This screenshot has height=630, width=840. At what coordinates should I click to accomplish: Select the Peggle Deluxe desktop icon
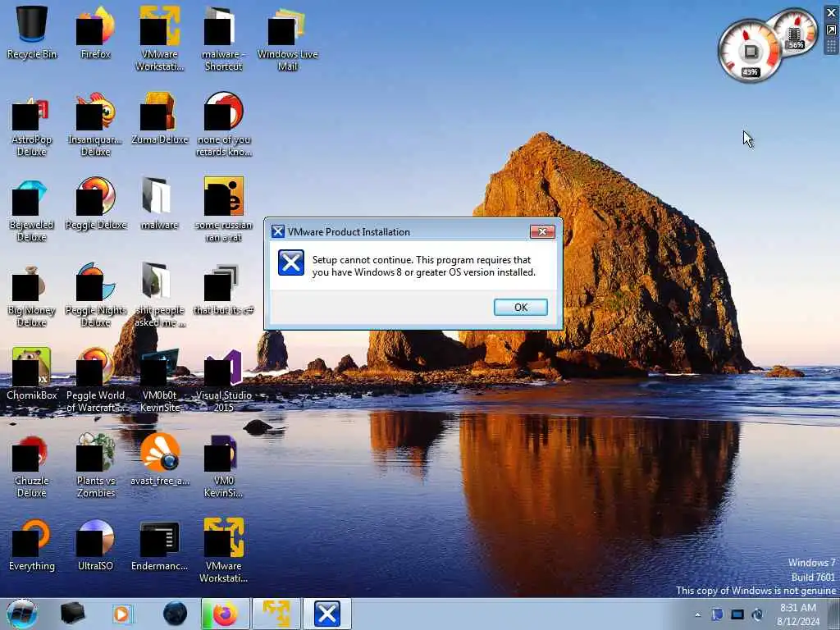[x=95, y=203]
